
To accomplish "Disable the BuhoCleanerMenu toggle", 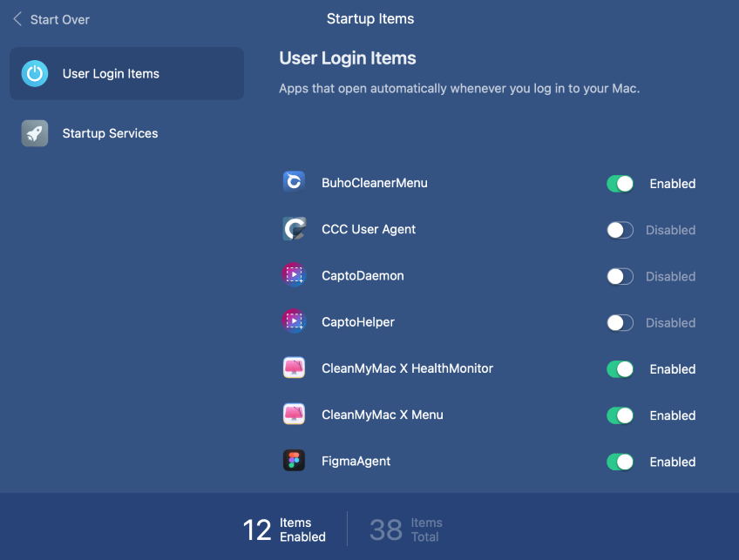I will (x=620, y=184).
